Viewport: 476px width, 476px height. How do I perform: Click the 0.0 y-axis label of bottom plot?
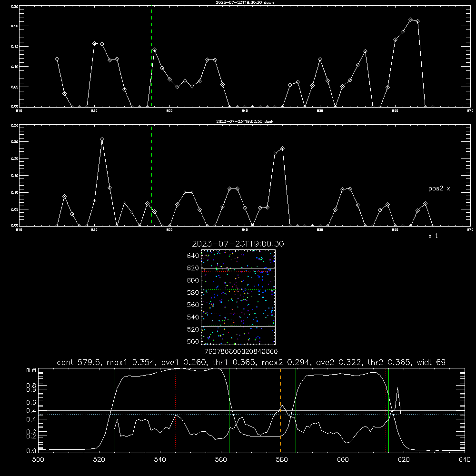31,451
